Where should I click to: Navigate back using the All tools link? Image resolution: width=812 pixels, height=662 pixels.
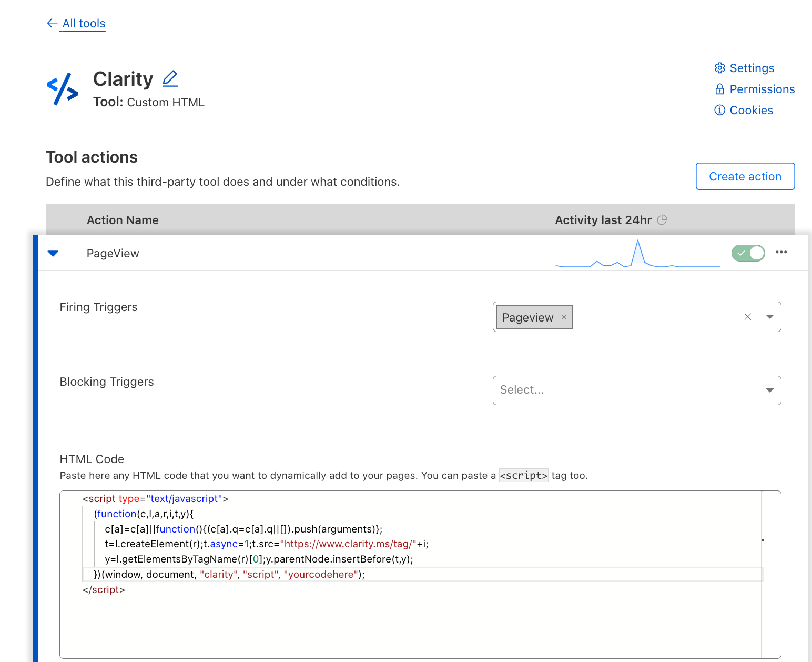click(x=83, y=23)
